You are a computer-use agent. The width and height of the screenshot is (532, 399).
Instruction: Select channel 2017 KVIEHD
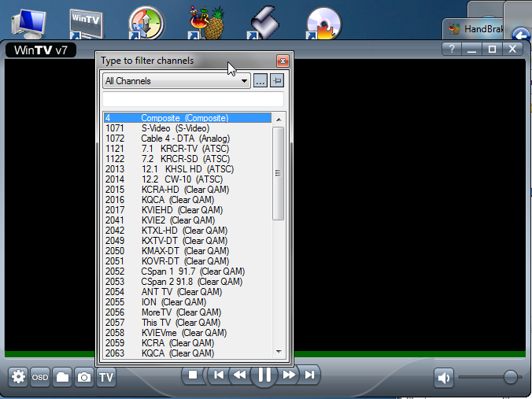[187, 210]
